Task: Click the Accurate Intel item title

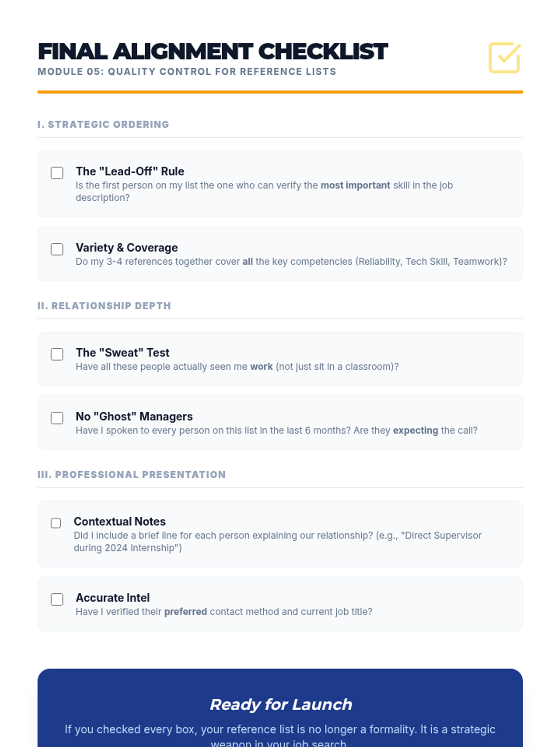Action: click(x=112, y=598)
